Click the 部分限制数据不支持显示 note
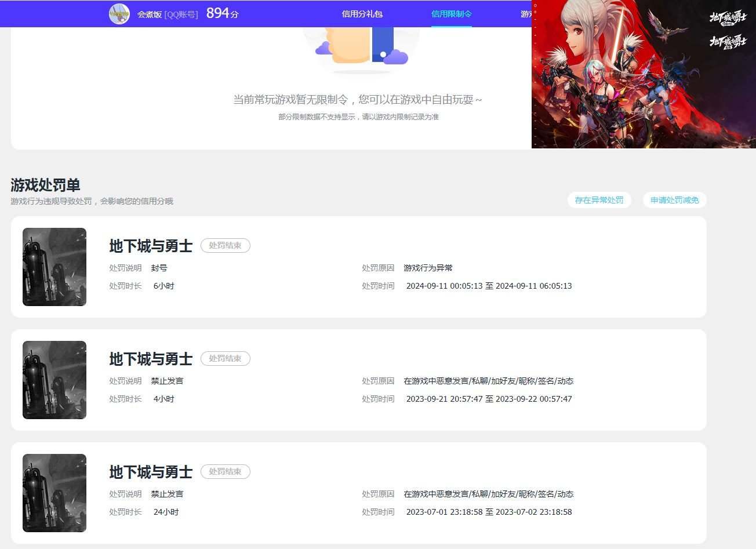 tap(358, 117)
